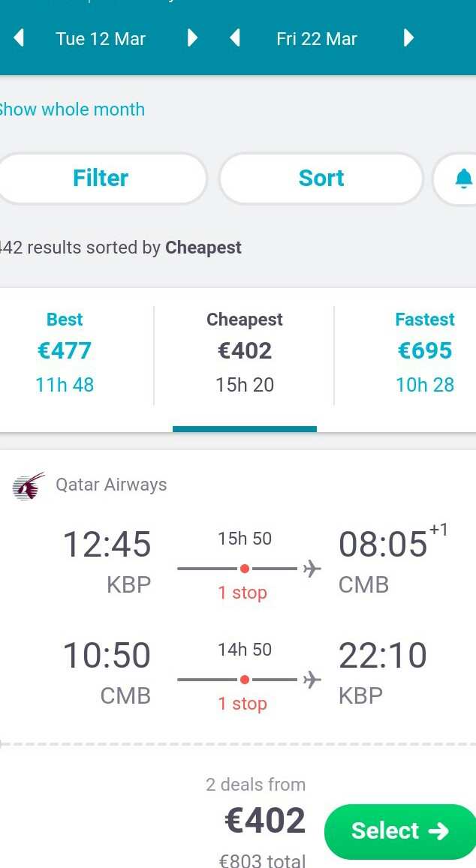Open the Filter options

tap(101, 179)
